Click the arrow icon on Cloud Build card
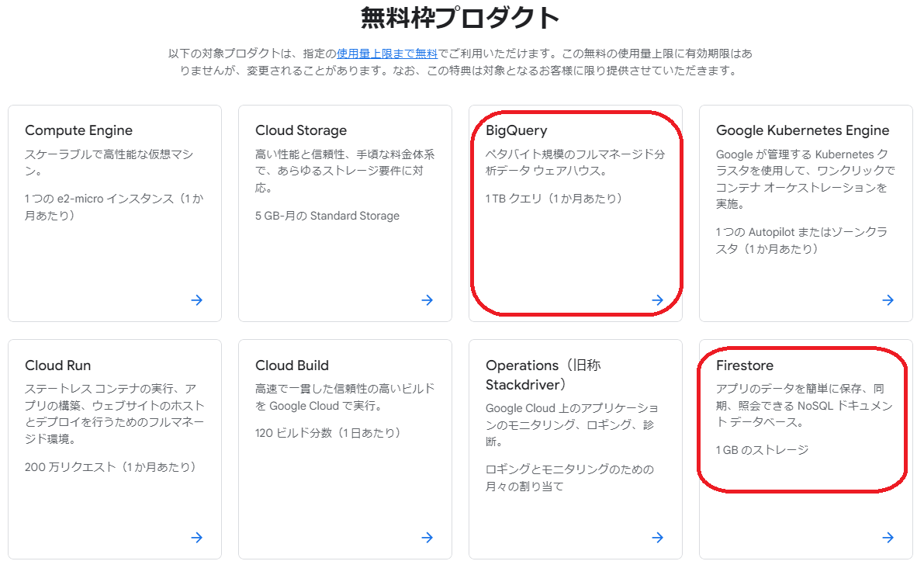 click(x=427, y=538)
